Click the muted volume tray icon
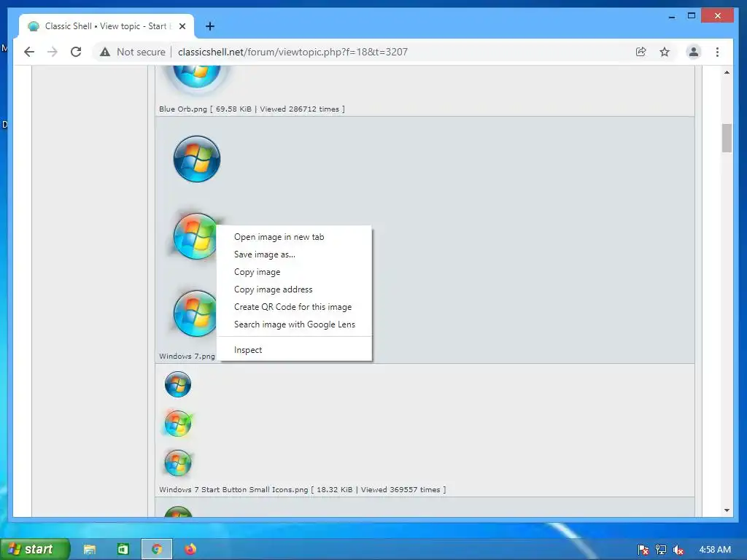 (x=678, y=550)
